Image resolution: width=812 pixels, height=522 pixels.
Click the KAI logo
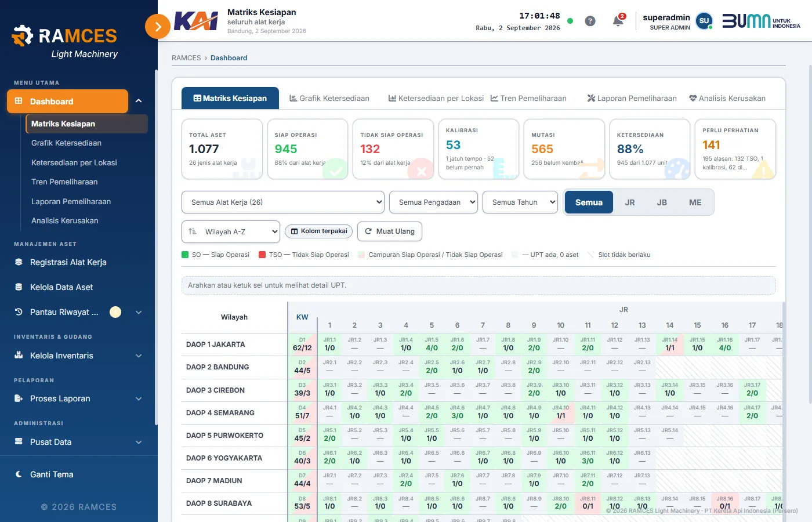pyautogui.click(x=196, y=21)
